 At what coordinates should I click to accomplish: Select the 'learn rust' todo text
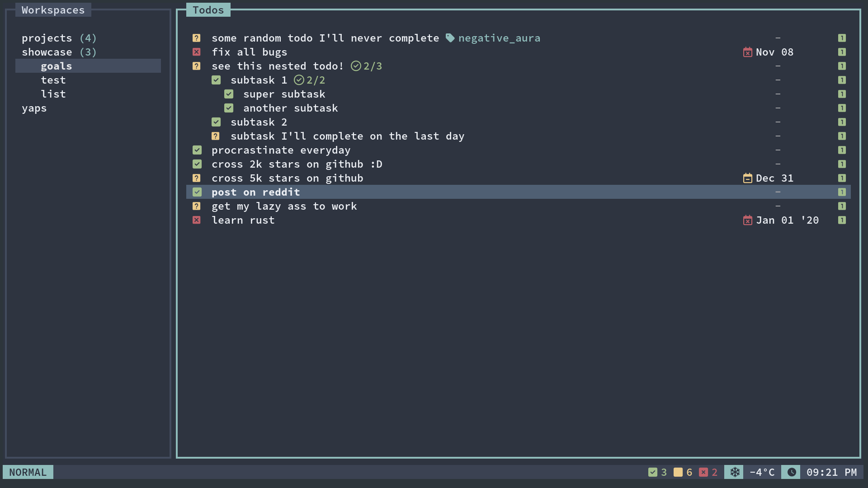pos(243,220)
